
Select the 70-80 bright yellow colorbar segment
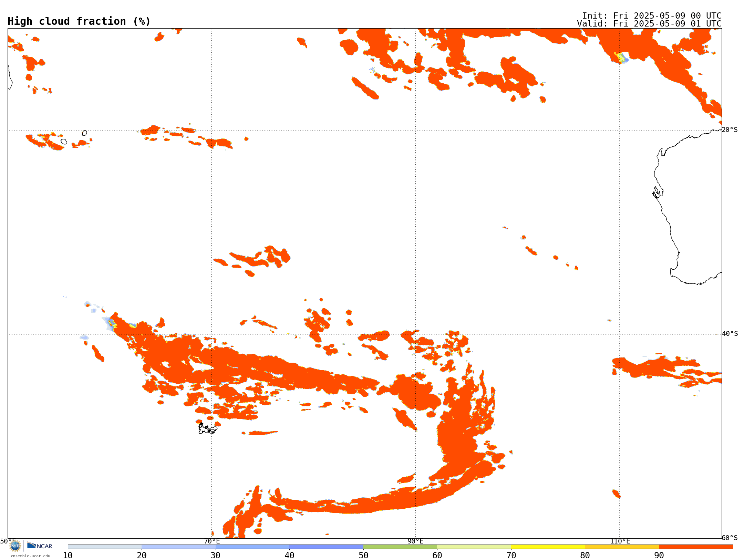(x=548, y=547)
